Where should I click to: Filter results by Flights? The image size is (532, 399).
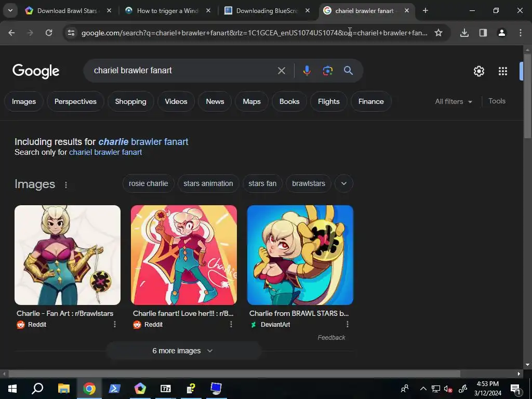329,101
